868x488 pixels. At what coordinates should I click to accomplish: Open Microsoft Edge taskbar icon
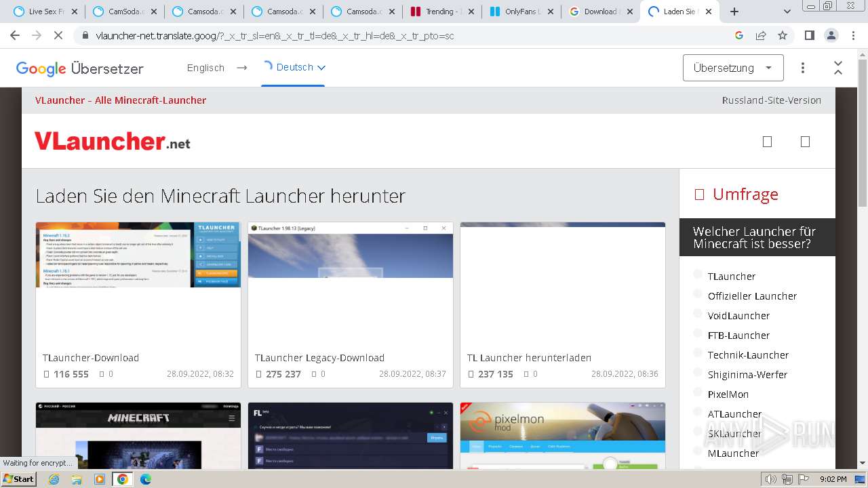click(x=146, y=479)
